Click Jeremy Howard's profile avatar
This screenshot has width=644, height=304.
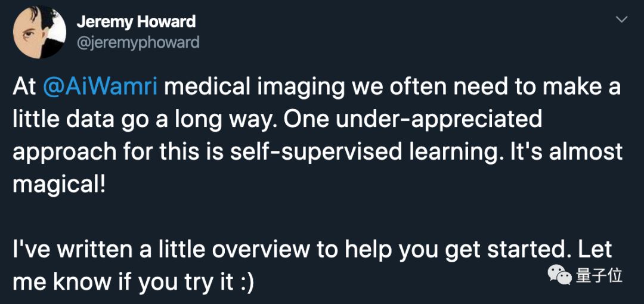click(x=39, y=33)
